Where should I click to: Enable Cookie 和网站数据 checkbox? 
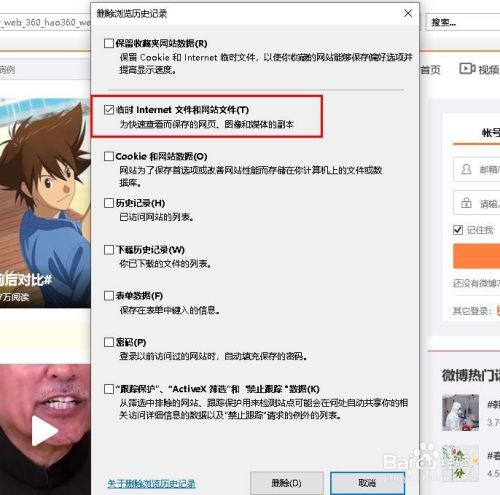(109, 156)
